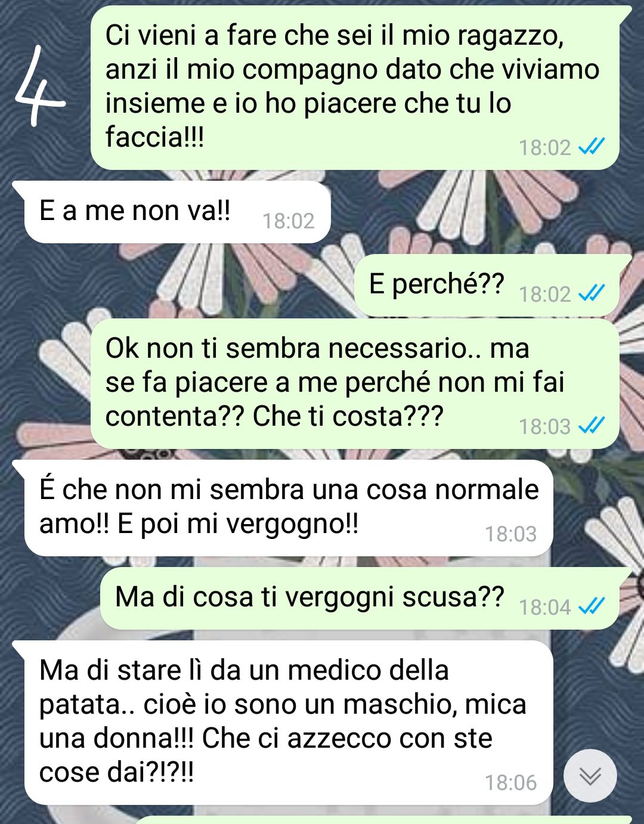Tap the 18:02 timestamp on 'E a me non va!!'
The width and height of the screenshot is (644, 824).
pyautogui.click(x=289, y=221)
